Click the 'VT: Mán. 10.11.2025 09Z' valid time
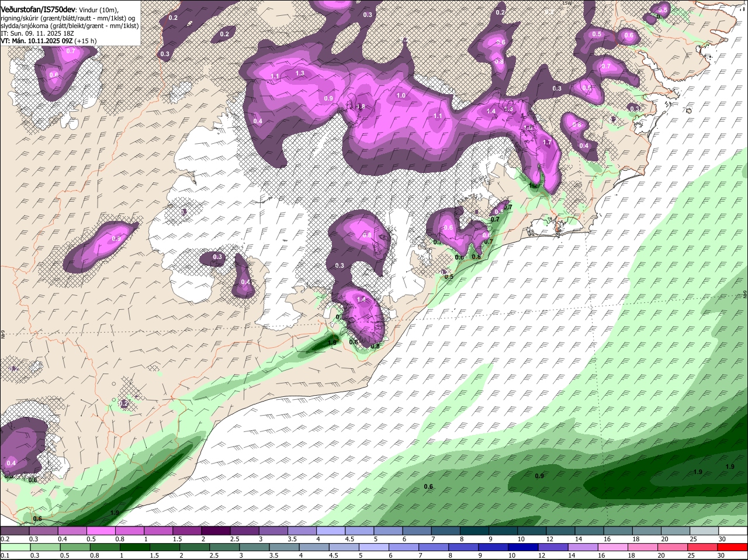Screen dimensions: 748x560 click(37, 41)
